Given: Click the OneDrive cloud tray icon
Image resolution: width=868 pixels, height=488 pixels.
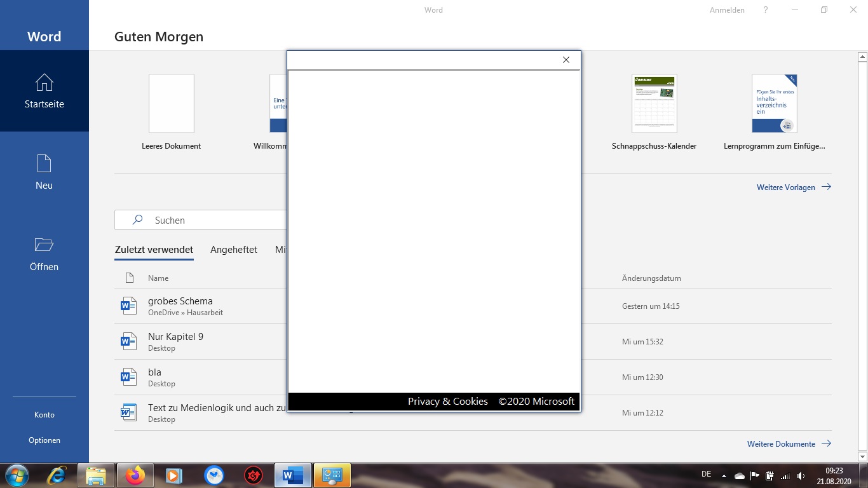Looking at the screenshot, I should point(740,475).
